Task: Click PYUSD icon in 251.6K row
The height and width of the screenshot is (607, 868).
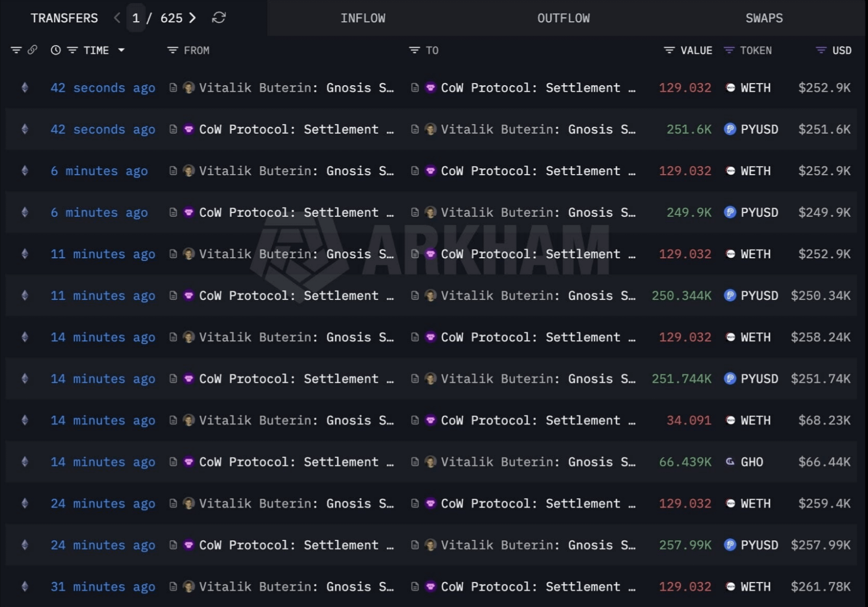Action: [x=730, y=129]
